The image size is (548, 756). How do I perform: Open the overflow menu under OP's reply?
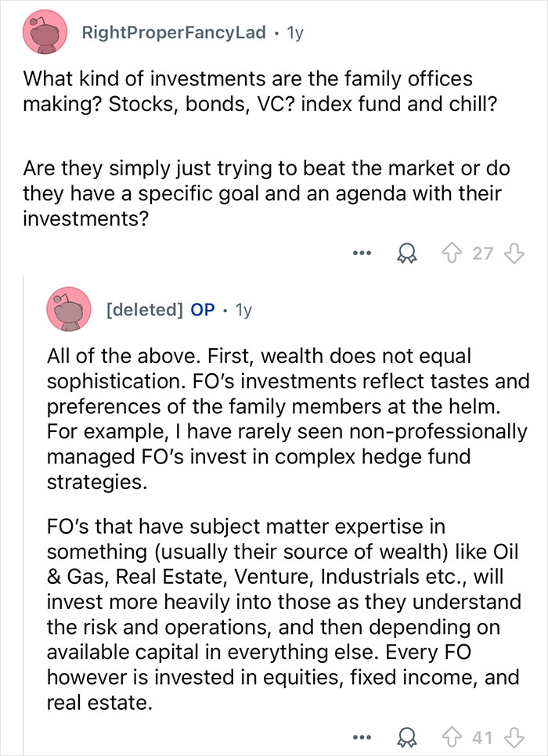click(x=362, y=738)
